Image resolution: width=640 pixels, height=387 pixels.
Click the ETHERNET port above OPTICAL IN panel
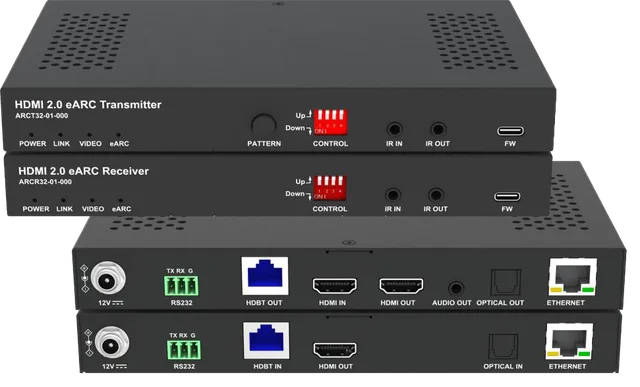(x=573, y=276)
